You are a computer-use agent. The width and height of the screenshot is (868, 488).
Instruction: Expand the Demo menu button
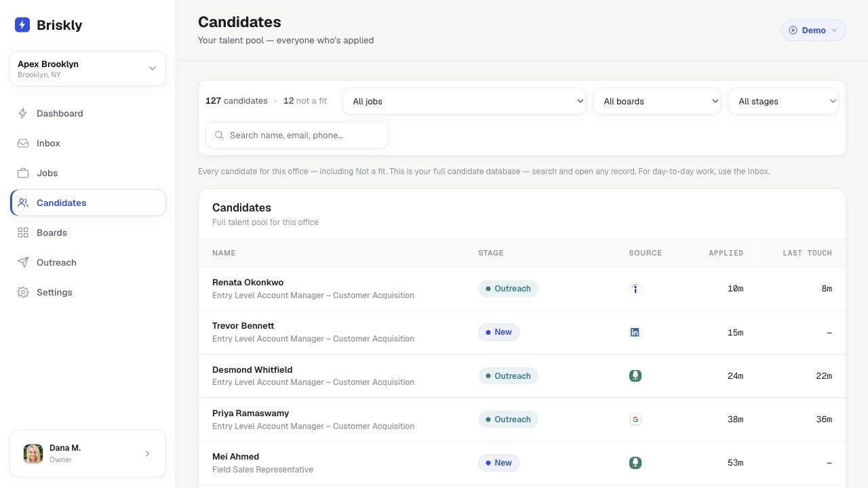click(813, 30)
